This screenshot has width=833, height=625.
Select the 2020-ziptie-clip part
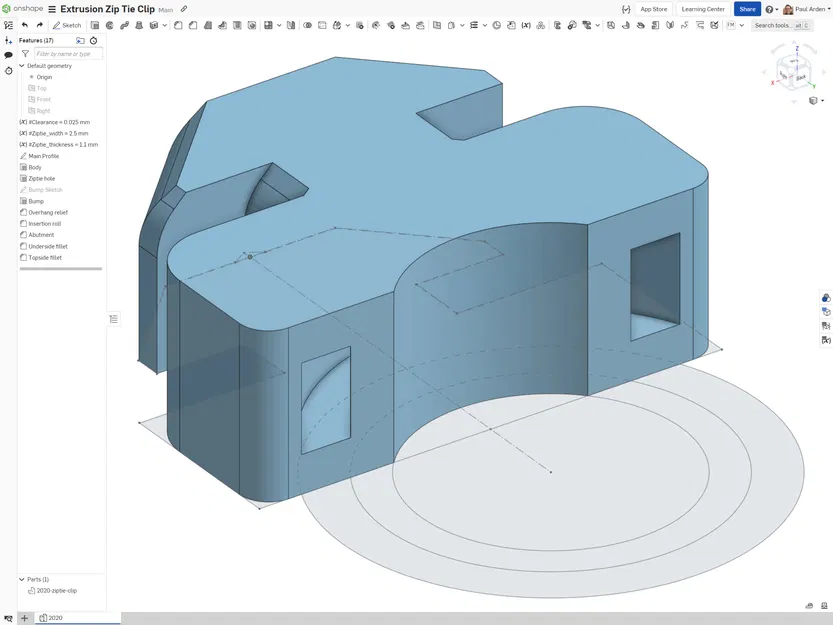click(x=56, y=591)
